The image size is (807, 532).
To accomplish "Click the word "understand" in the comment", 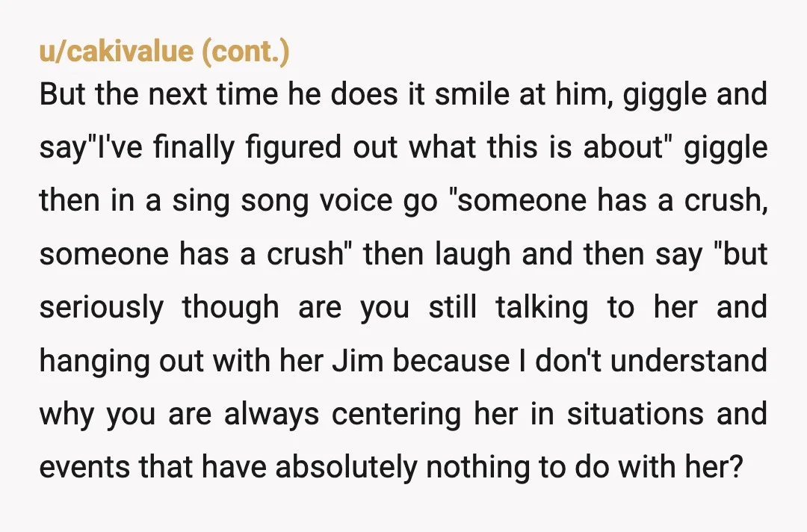I will click(689, 360).
